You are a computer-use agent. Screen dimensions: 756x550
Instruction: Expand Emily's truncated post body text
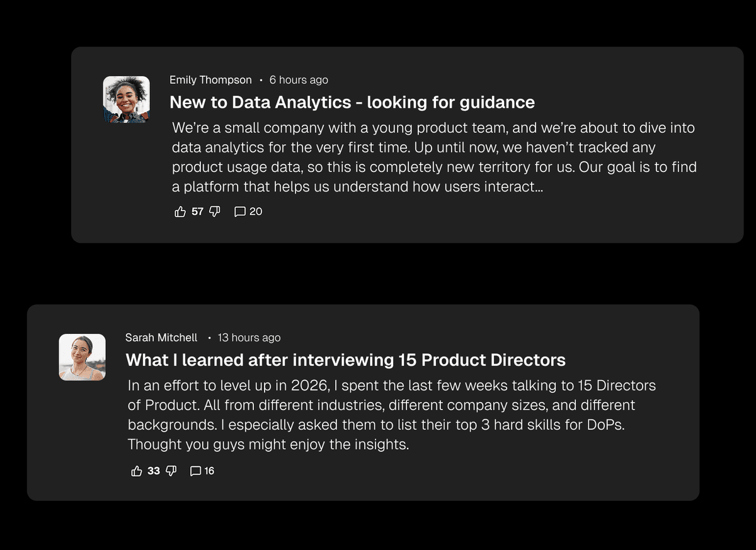click(x=433, y=158)
